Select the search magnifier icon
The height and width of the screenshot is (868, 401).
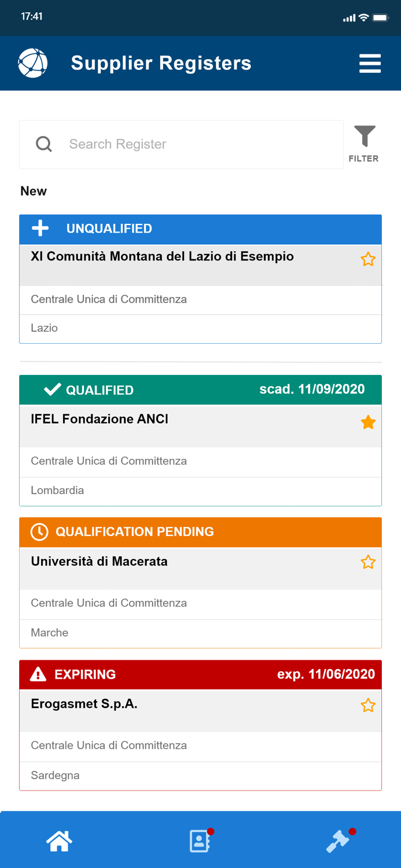click(x=43, y=144)
